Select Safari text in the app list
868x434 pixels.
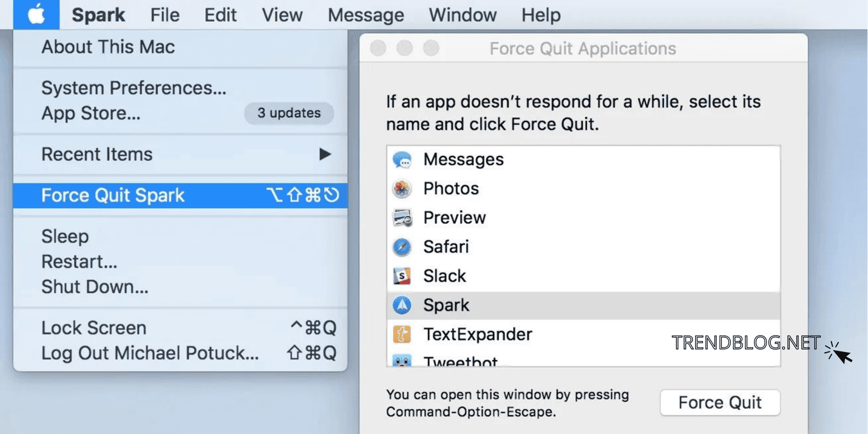[446, 247]
